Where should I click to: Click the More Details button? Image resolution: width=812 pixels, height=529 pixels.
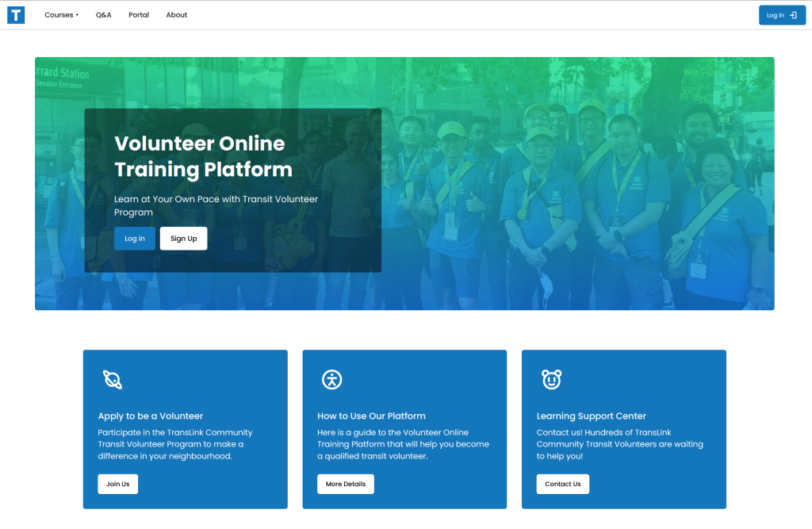(x=345, y=484)
